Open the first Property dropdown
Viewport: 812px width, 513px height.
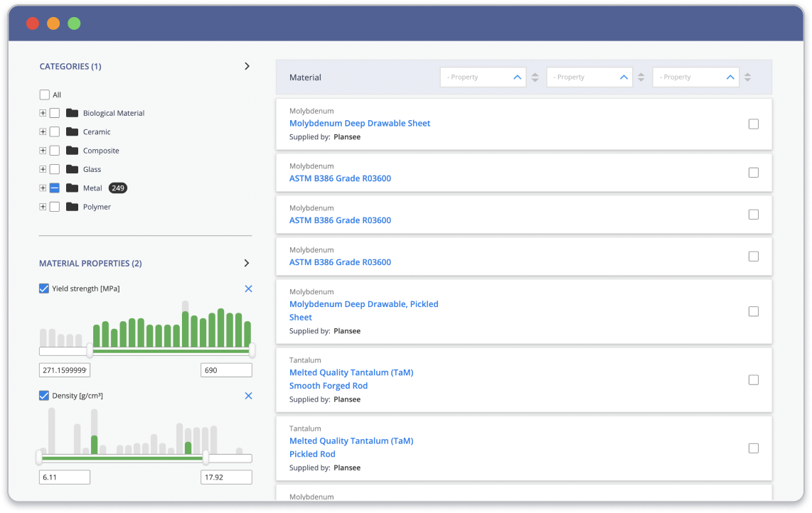point(483,77)
